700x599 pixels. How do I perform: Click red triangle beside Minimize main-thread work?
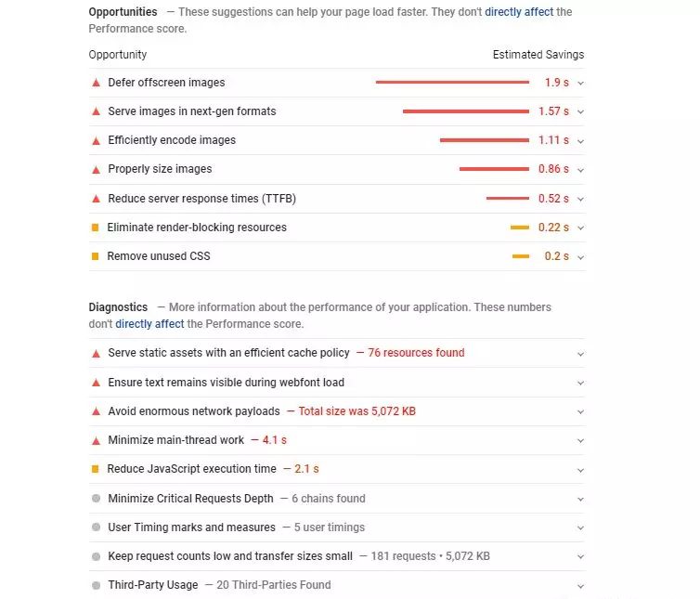coord(95,440)
